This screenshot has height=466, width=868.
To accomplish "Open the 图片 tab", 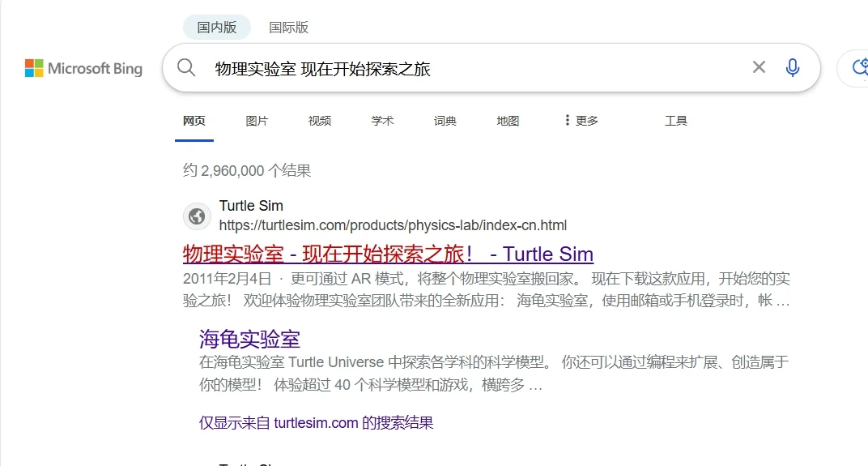I will [257, 121].
